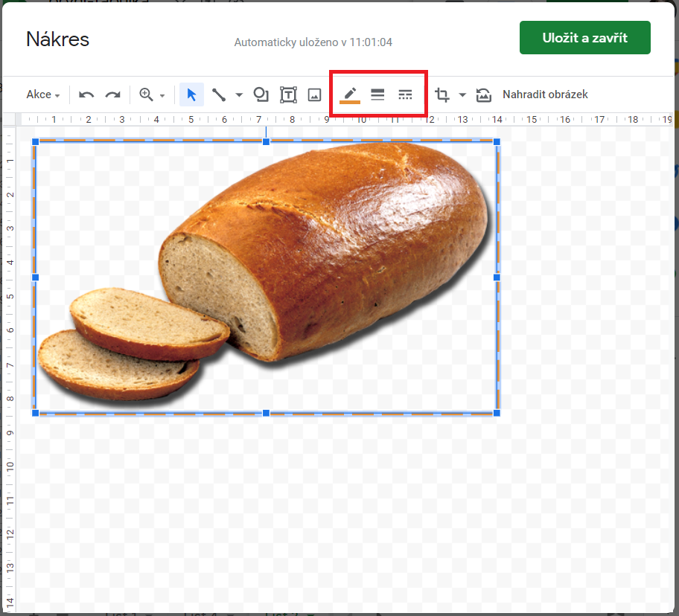The image size is (679, 616).
Task: Click the replace image icon
Action: click(x=483, y=94)
